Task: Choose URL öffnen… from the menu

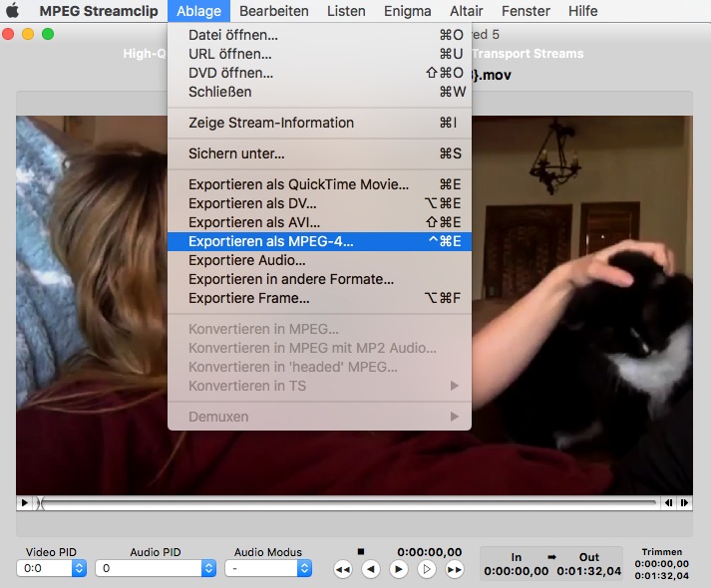Action: pyautogui.click(x=319, y=54)
